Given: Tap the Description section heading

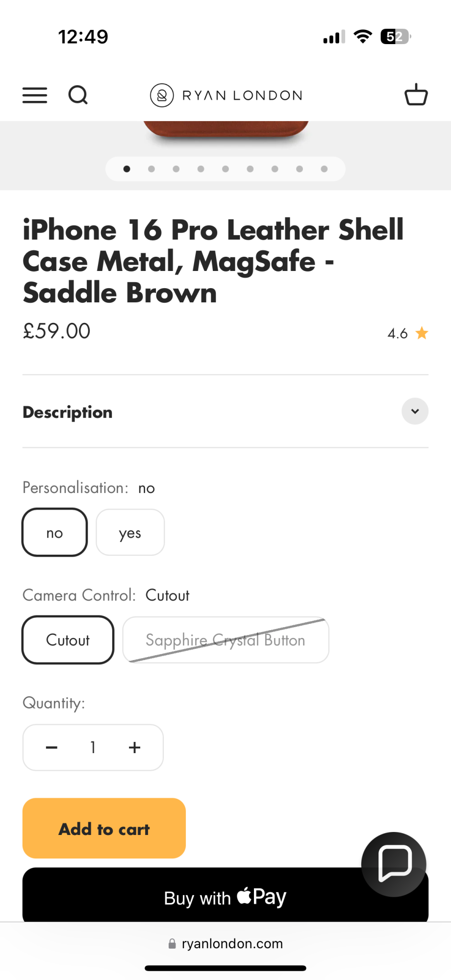Looking at the screenshot, I should [x=68, y=413].
